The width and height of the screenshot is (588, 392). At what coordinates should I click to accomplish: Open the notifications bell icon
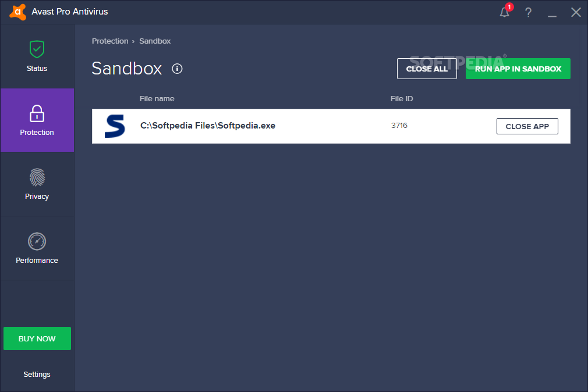(x=504, y=12)
